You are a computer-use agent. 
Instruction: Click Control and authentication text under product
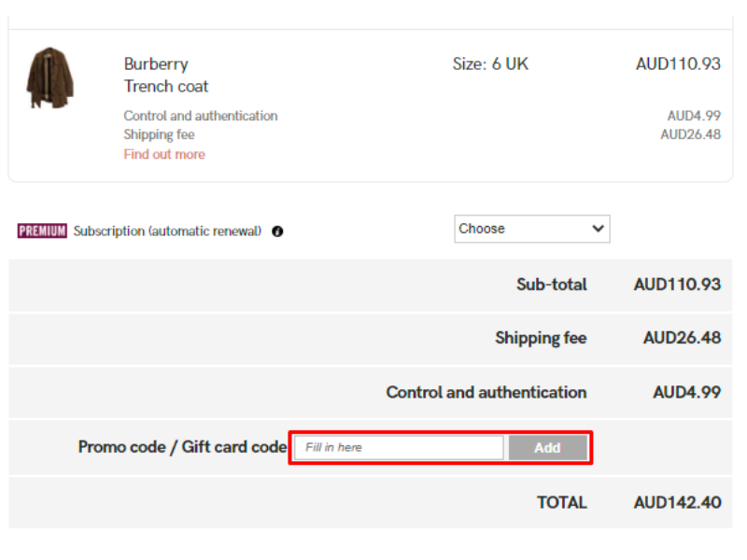tap(201, 116)
